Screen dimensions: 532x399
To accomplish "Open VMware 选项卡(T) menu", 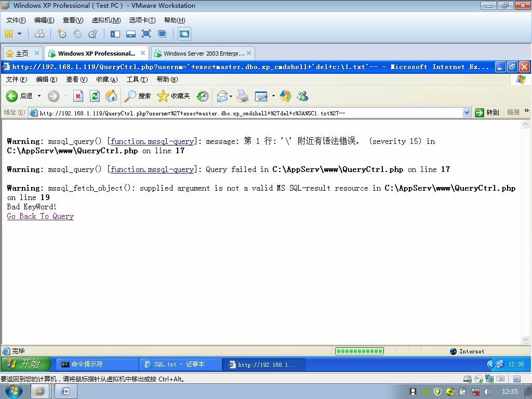I will (142, 20).
